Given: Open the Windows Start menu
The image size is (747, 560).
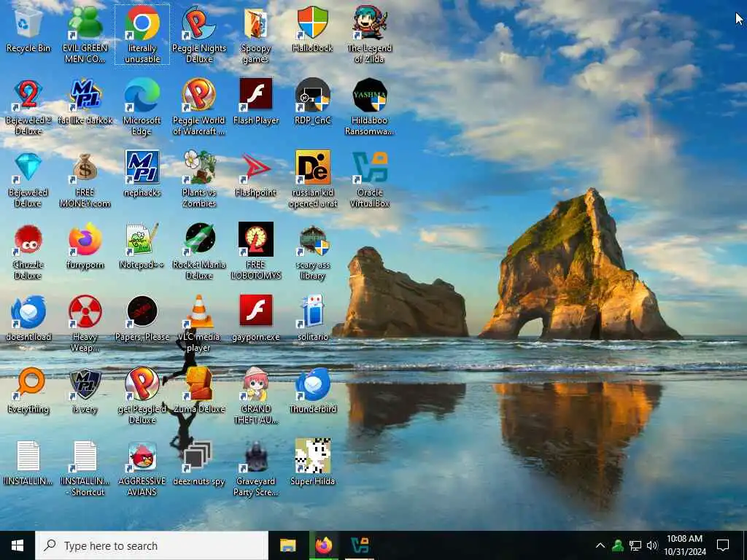Looking at the screenshot, I should [x=18, y=545].
